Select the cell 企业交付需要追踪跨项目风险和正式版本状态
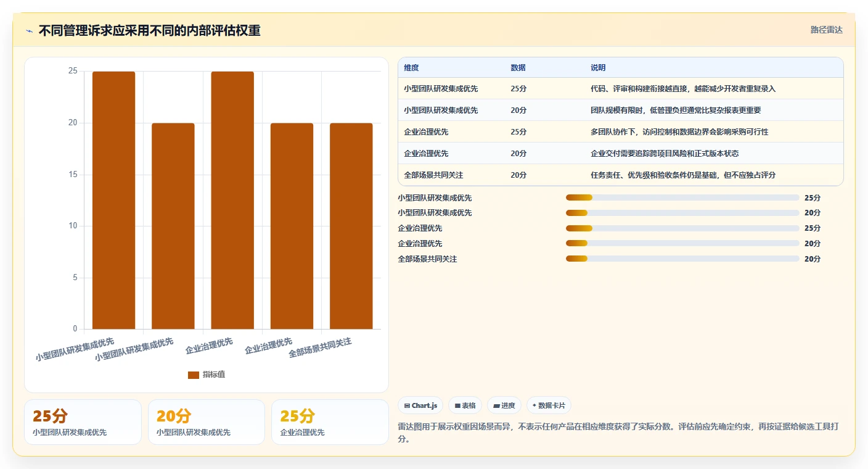Viewport: 868px width, 469px height. point(665,154)
